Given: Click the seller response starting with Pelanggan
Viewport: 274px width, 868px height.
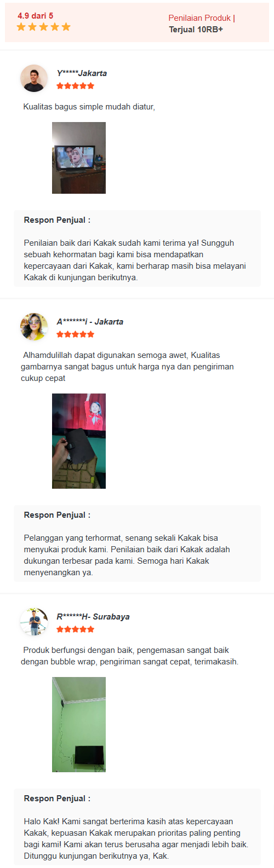Looking at the screenshot, I should (127, 555).
